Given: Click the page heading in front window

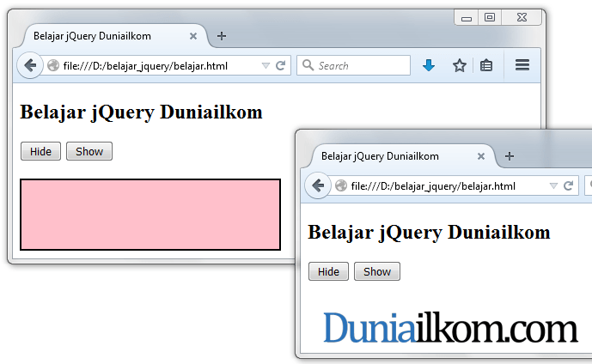Looking at the screenshot, I should (429, 232).
